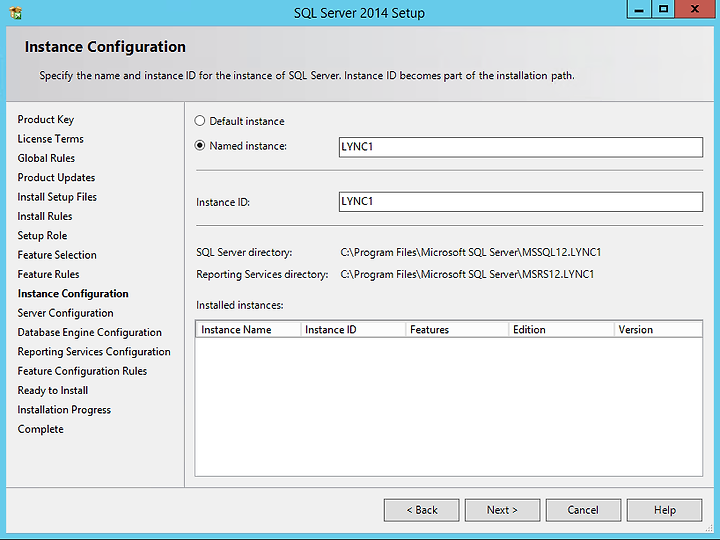Go to Feature Configuration Rules step
Image resolution: width=720 pixels, height=540 pixels.
(x=82, y=371)
